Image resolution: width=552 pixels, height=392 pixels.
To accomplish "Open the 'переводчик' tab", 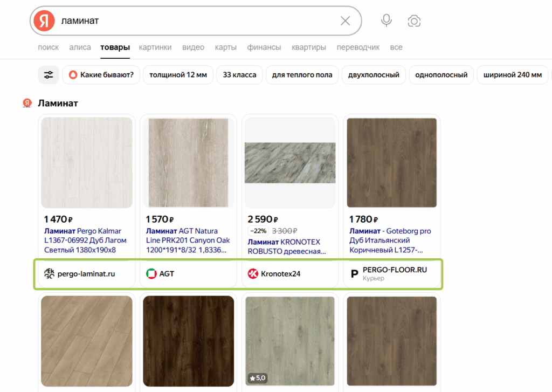I will [x=358, y=47].
